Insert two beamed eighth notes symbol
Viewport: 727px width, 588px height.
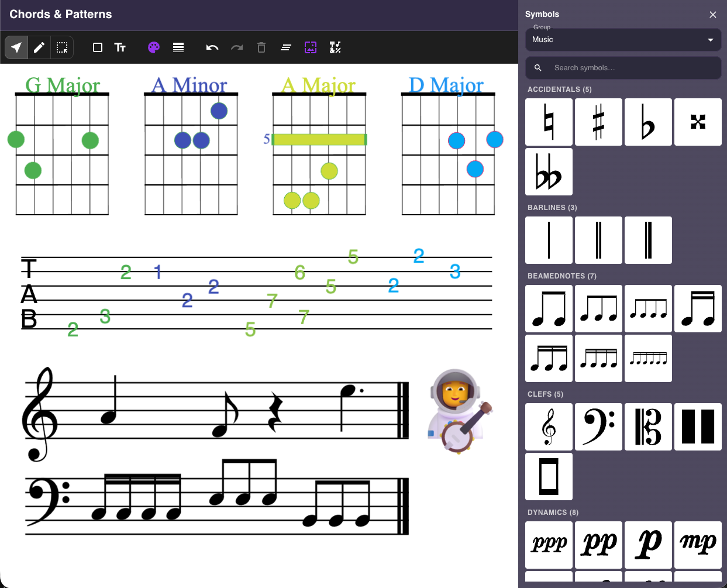(x=549, y=308)
